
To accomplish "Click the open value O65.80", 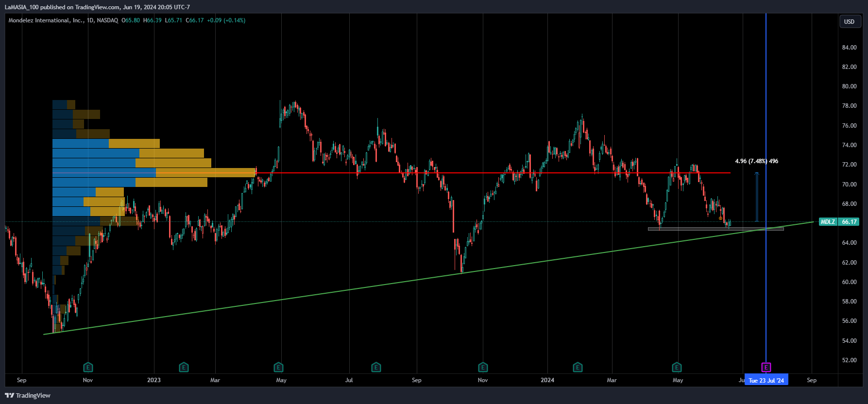I will pyautogui.click(x=131, y=20).
